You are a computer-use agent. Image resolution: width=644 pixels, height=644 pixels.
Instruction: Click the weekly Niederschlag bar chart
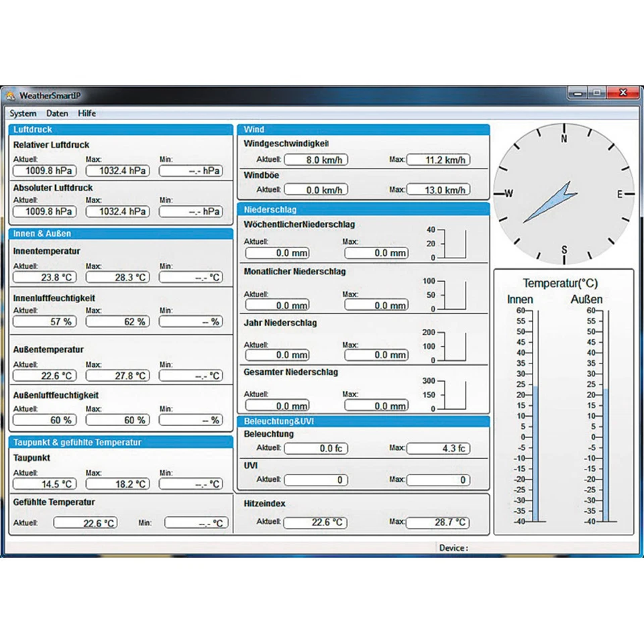(x=456, y=244)
